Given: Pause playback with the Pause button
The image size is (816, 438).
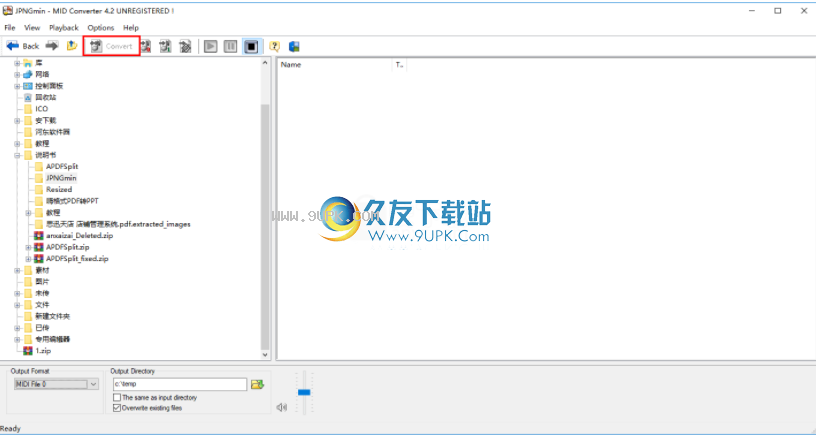Looking at the screenshot, I should [231, 46].
